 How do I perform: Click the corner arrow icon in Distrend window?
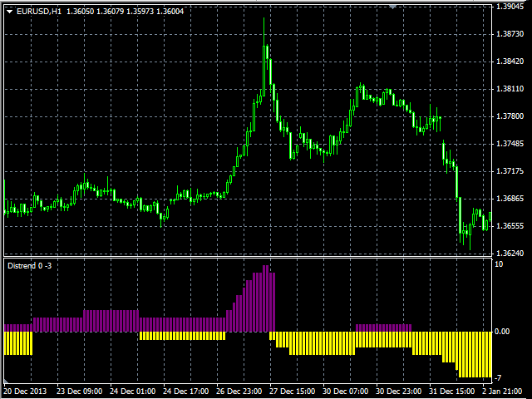6,382
